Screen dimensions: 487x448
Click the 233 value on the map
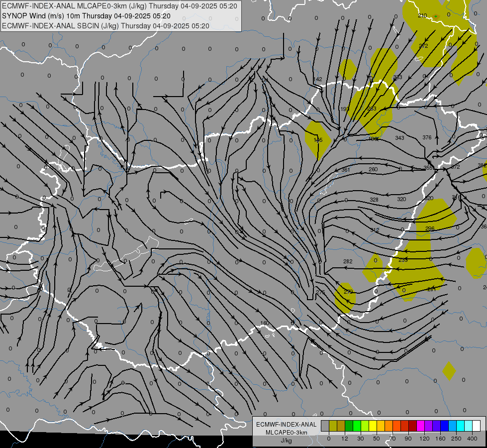[x=403, y=260]
